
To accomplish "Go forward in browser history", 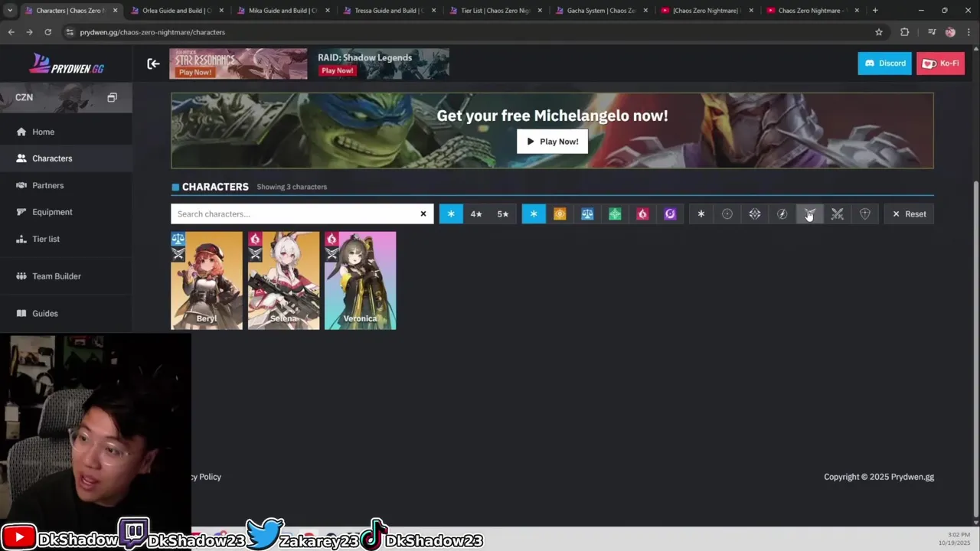I will [x=29, y=32].
